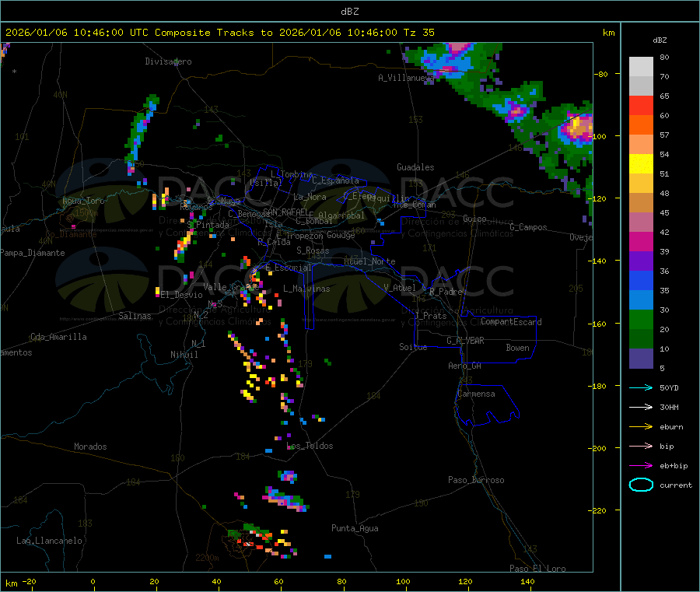Click the Bowen map label

(x=517, y=348)
